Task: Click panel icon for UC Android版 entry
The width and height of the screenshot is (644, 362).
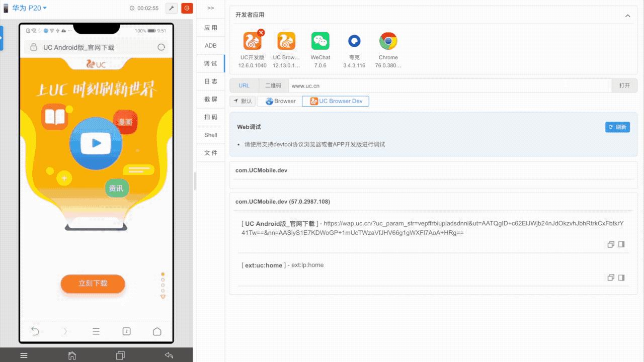Action: 621,244
